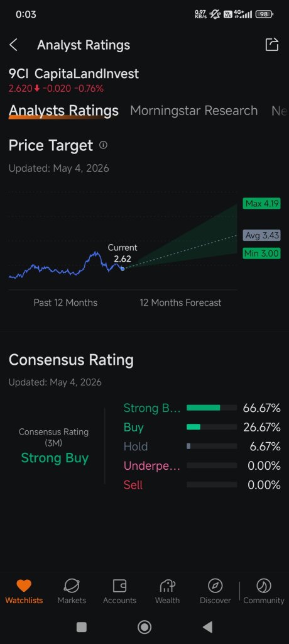
Task: Switch to Morningstar Research tab
Action: click(194, 111)
